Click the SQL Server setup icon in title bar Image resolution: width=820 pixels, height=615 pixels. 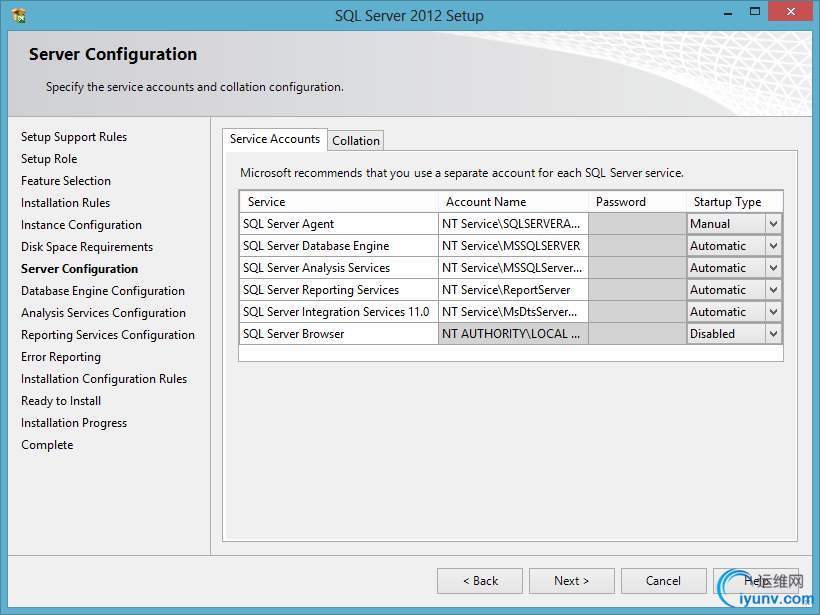click(19, 16)
